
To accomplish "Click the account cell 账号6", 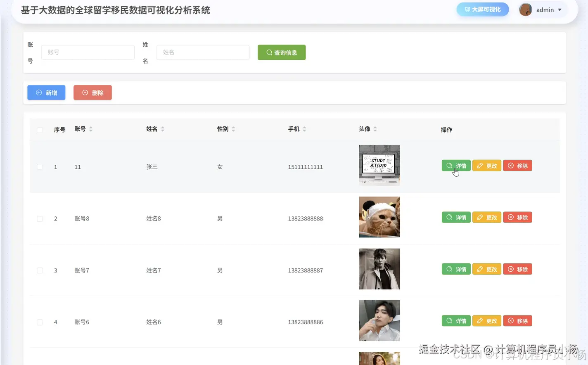I will pos(82,322).
